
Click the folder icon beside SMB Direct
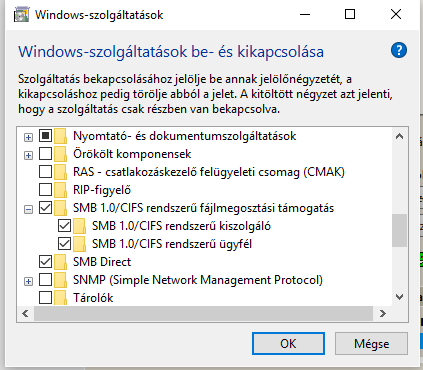click(x=61, y=262)
